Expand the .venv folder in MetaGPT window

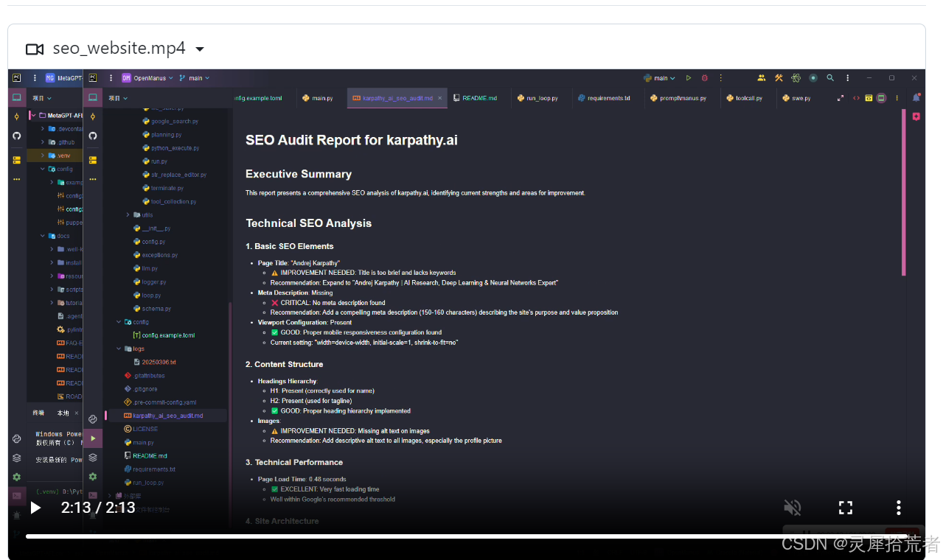43,155
